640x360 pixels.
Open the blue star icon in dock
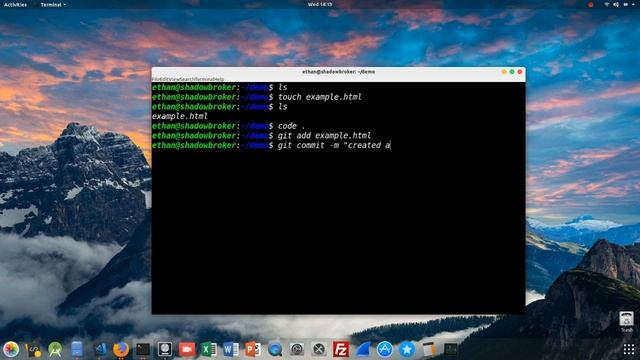click(x=407, y=349)
